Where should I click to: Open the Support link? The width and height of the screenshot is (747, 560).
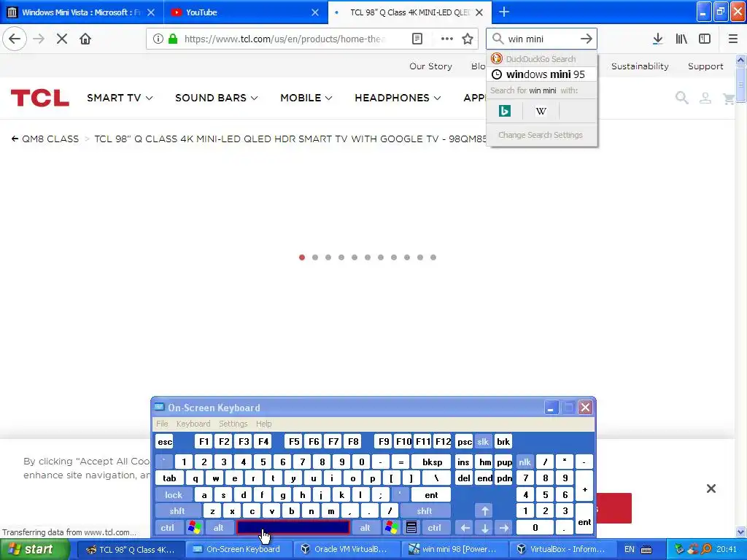(x=705, y=66)
